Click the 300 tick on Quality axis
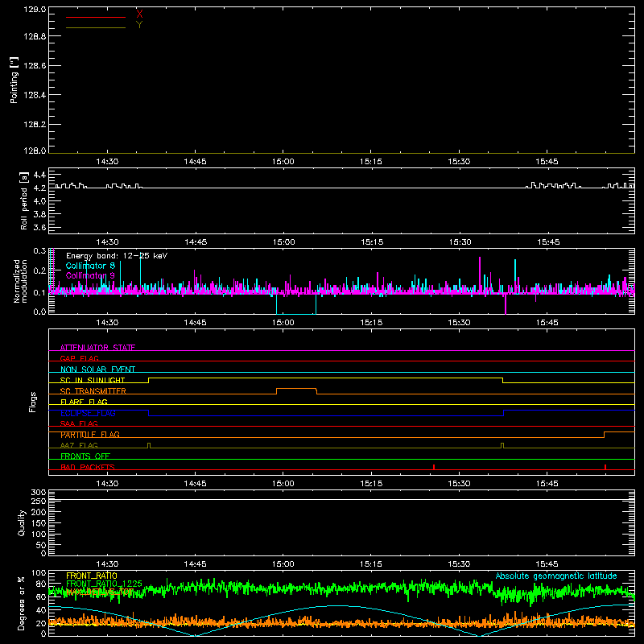The image size is (644, 644). 39,493
